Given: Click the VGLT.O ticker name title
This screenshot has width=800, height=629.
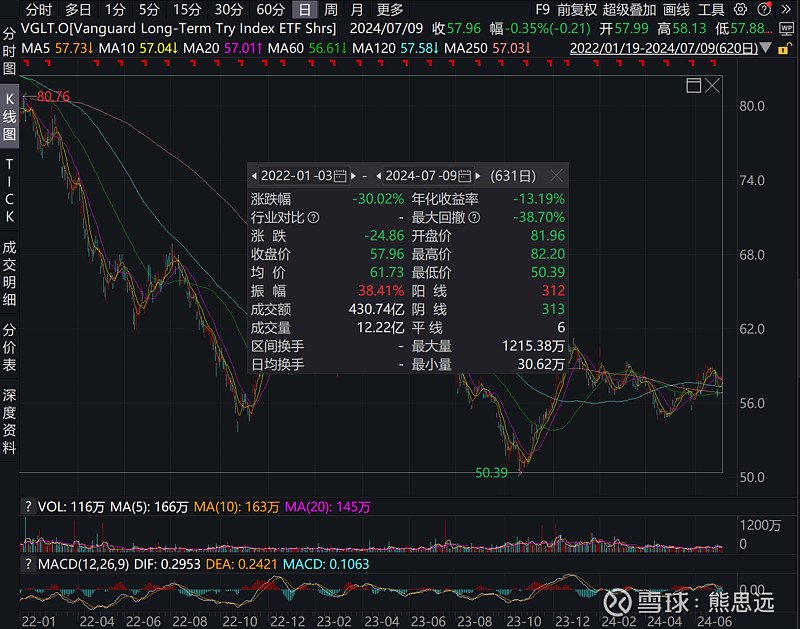Looking at the screenshot, I should click(x=179, y=29).
